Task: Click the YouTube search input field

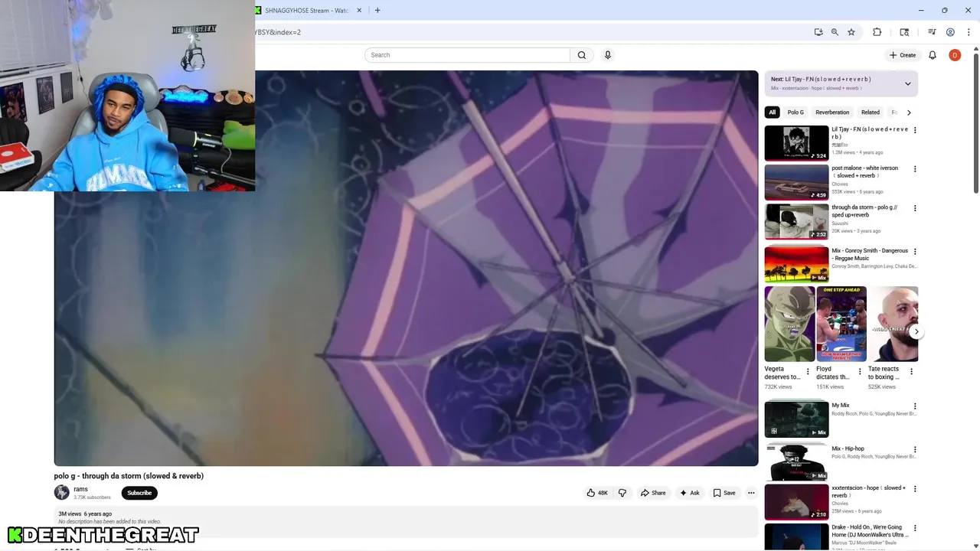Action: pyautogui.click(x=467, y=55)
